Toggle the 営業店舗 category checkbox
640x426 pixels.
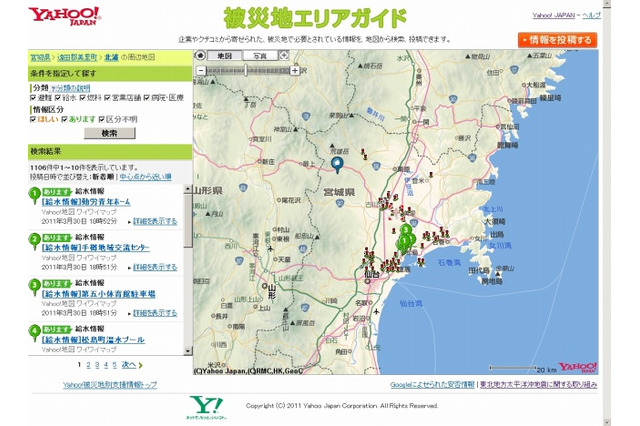[107, 98]
